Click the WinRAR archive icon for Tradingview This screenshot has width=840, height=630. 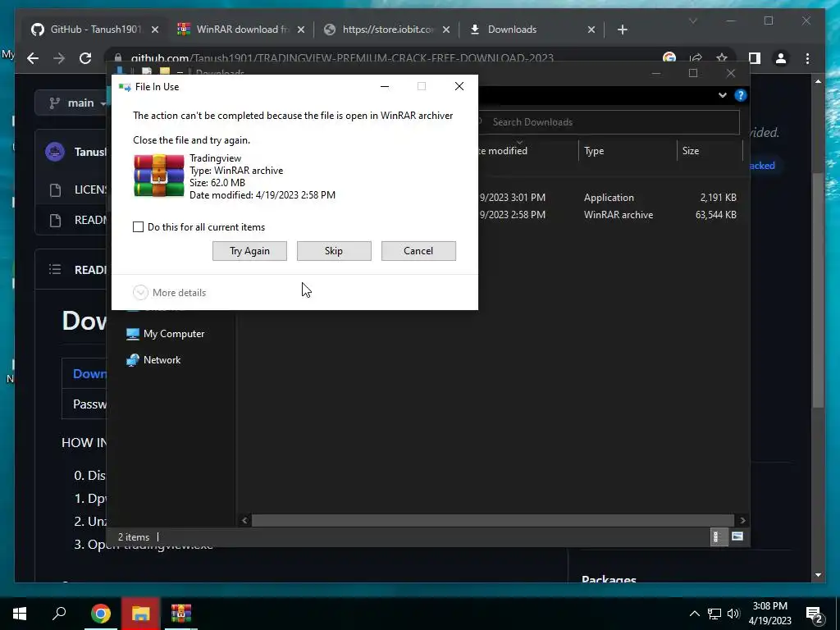159,176
